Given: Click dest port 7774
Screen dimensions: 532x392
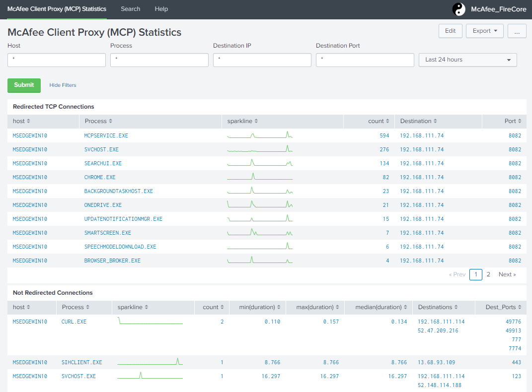Looking at the screenshot, I should pos(515,348).
